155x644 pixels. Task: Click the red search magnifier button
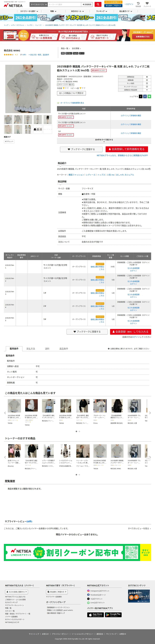coord(98,4)
